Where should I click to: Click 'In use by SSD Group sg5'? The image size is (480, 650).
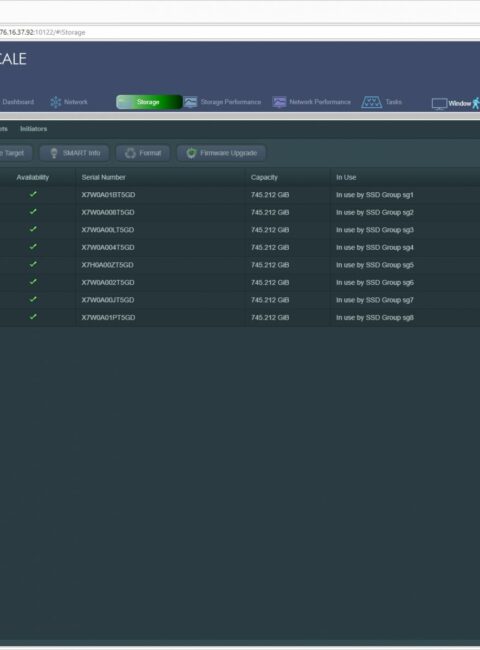pos(375,265)
